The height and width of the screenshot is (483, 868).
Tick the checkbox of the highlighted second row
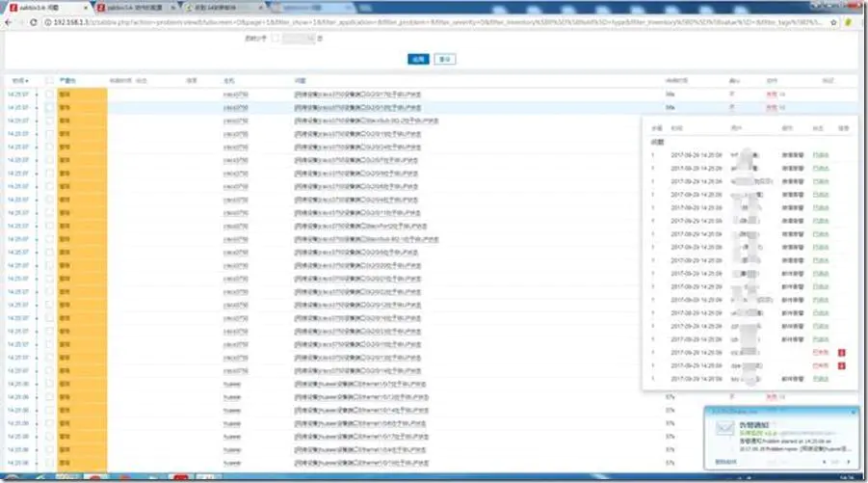pyautogui.click(x=49, y=107)
